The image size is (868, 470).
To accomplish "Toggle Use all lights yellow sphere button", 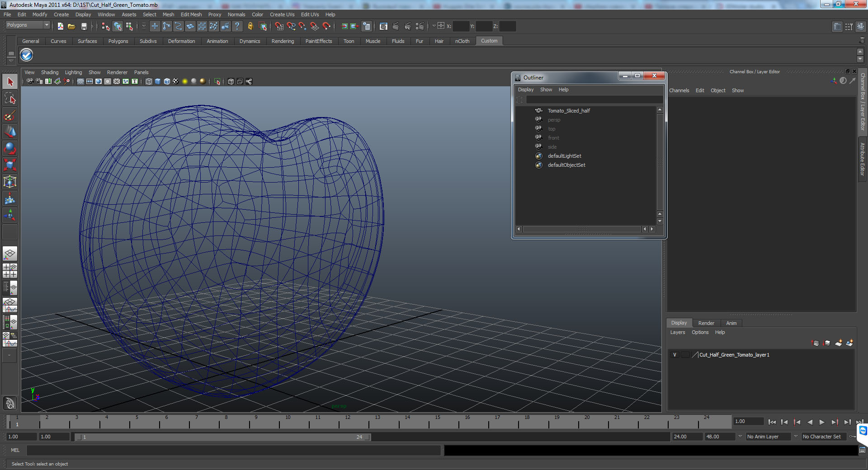I will [185, 81].
